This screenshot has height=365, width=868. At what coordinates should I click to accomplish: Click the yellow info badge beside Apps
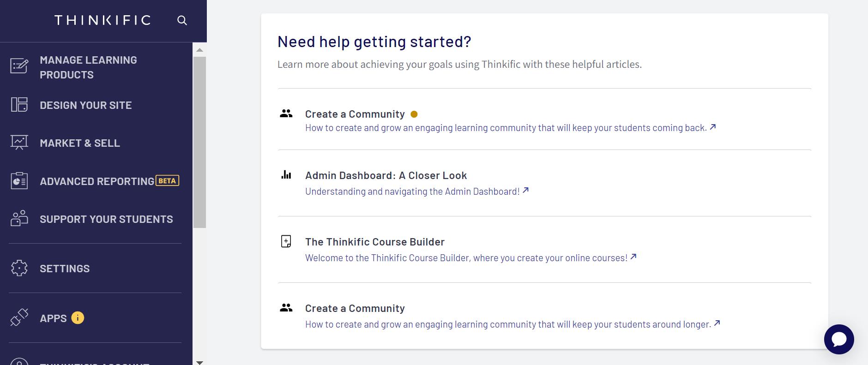point(78,318)
